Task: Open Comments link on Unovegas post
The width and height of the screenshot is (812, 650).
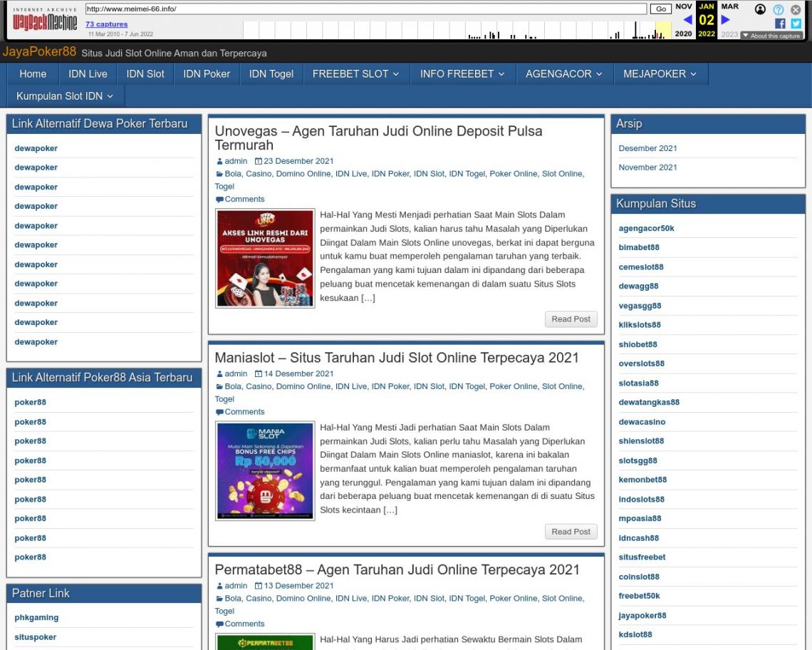Action: (x=244, y=199)
